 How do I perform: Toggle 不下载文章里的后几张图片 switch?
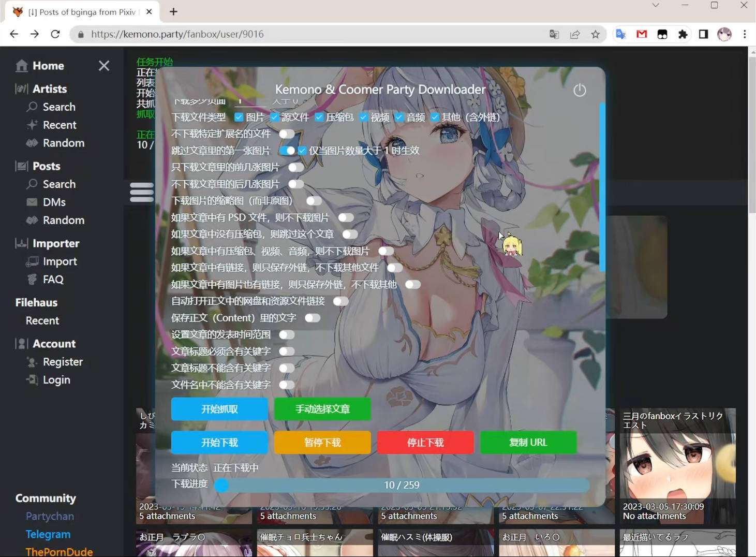click(296, 184)
